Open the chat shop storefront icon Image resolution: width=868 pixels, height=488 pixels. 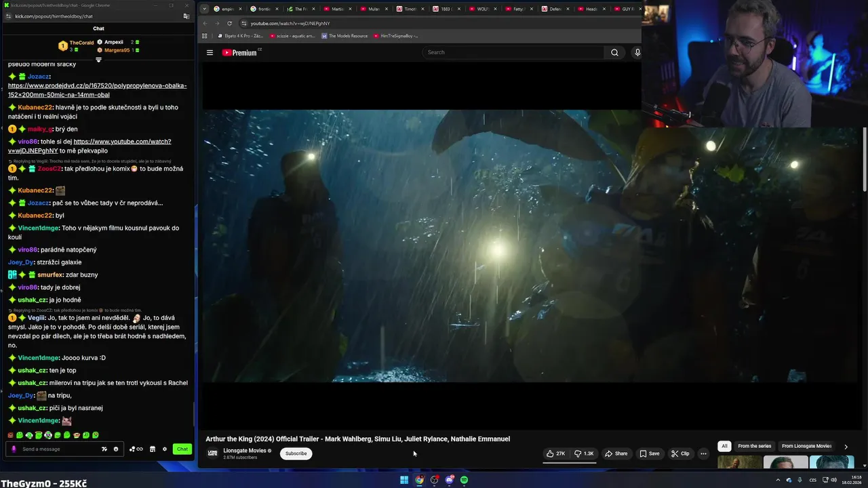pyautogui.click(x=153, y=449)
